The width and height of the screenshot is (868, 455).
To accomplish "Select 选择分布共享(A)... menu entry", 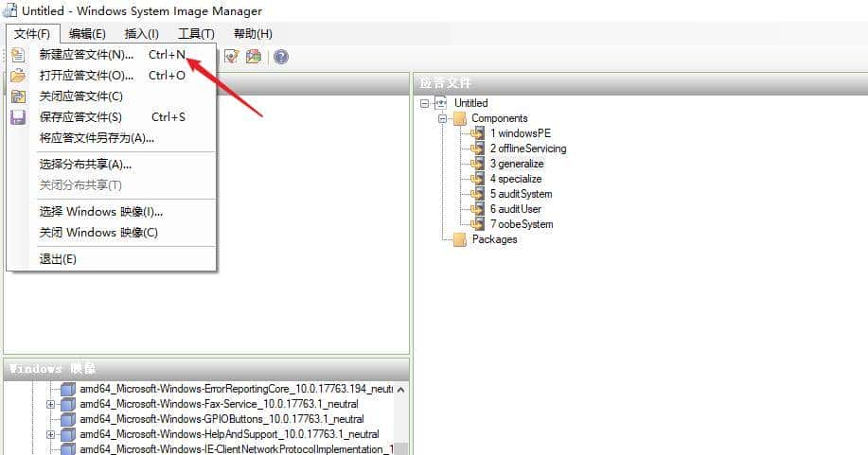I will coord(112,165).
